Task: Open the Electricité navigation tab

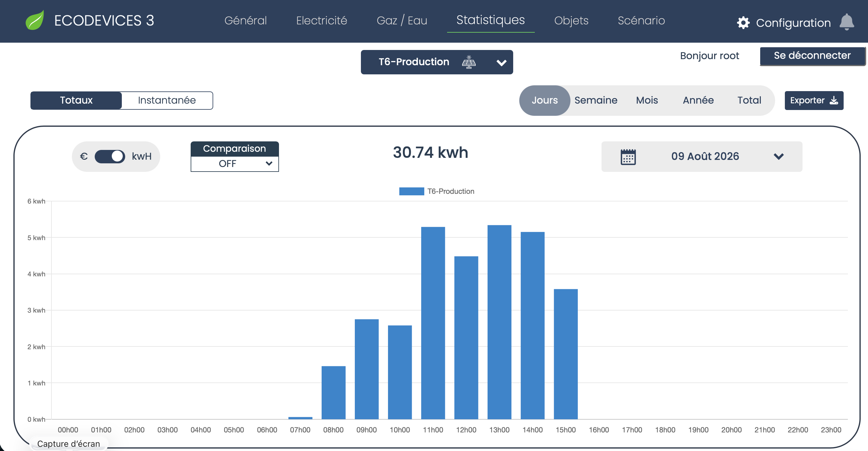Action: coord(321,20)
